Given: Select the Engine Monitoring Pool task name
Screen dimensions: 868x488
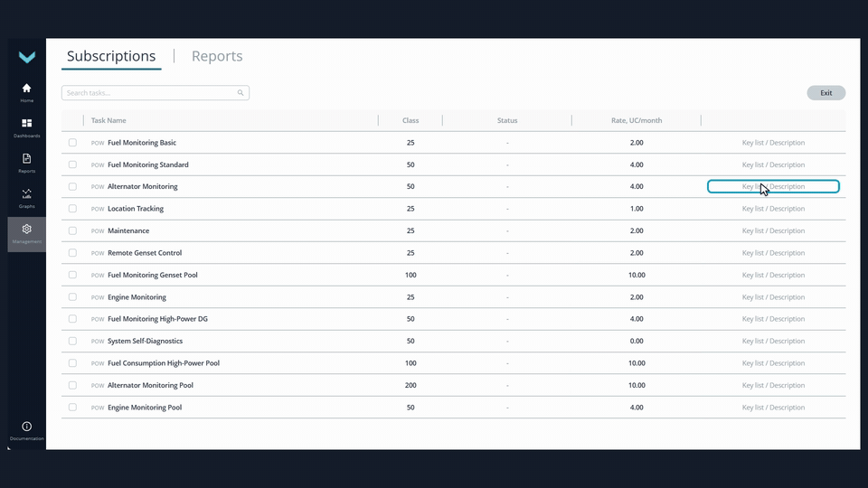Looking at the screenshot, I should pos(145,408).
